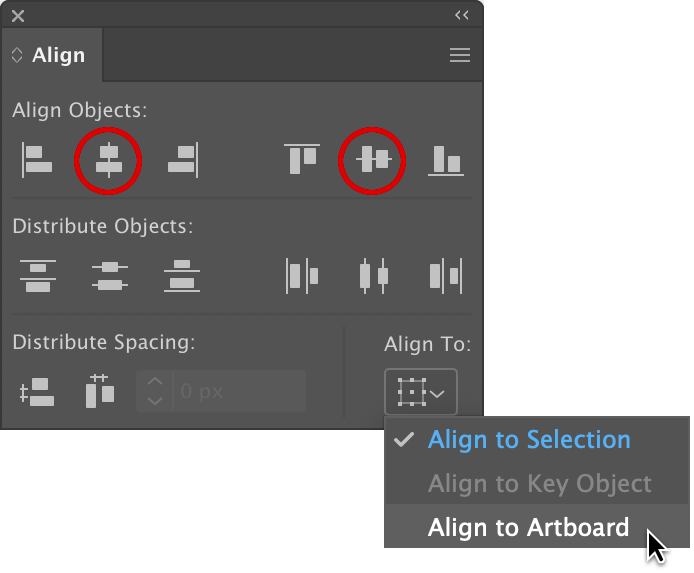Open the Align panel options menu

click(460, 56)
